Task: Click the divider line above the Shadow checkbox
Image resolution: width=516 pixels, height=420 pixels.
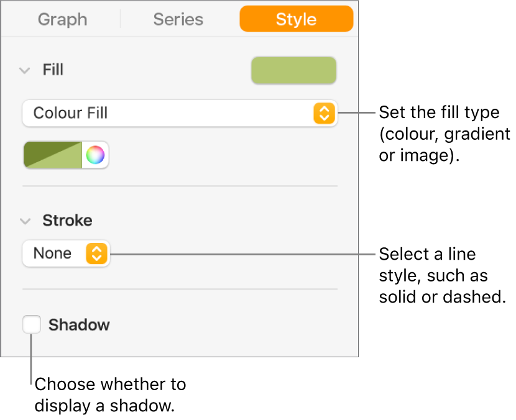Action: (x=179, y=289)
